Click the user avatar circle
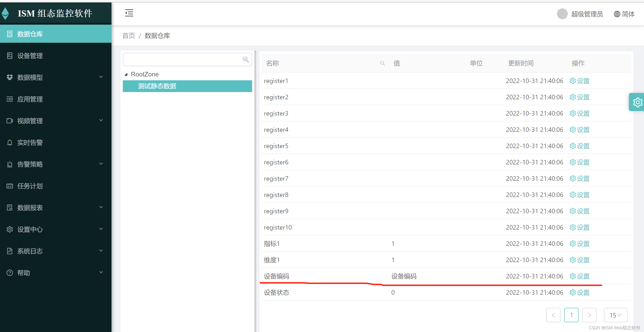This screenshot has height=332, width=644. (562, 14)
